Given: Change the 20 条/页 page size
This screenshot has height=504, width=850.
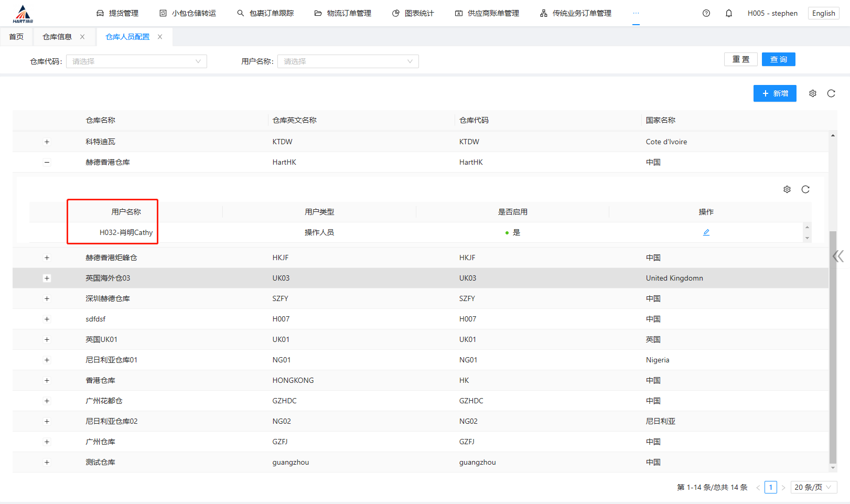Looking at the screenshot, I should (x=813, y=487).
